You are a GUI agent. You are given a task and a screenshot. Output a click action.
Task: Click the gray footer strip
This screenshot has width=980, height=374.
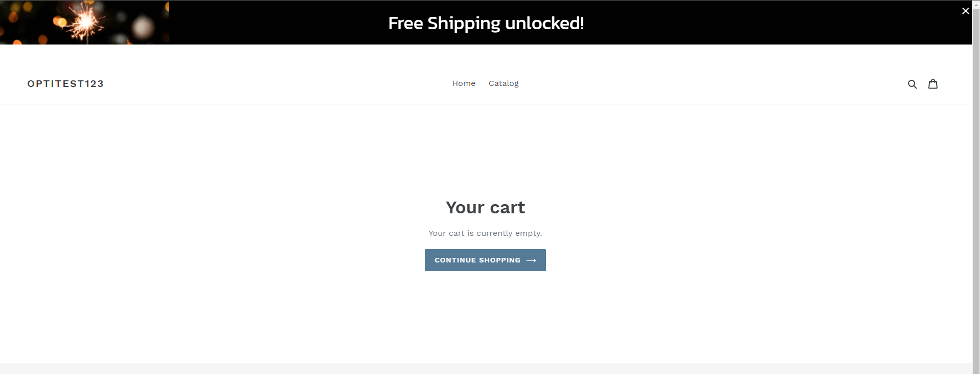pos(486,368)
